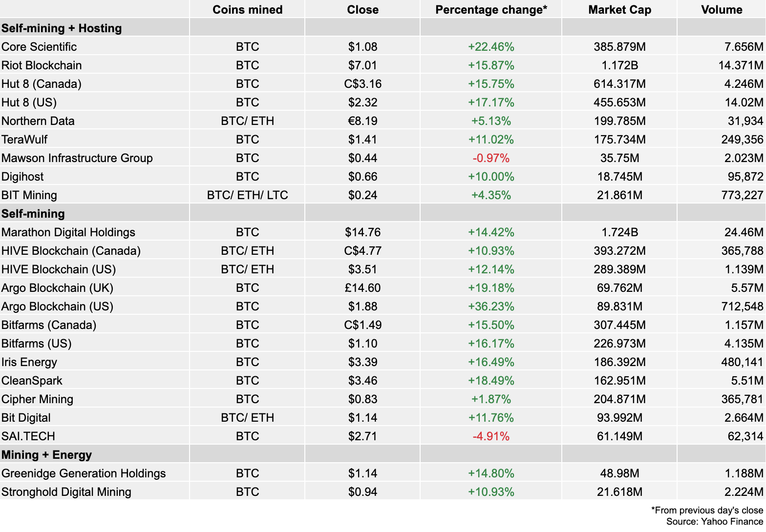Screen dimensions: 766x532
Task: Click Argo Blockchain (US) +36.23% cell
Action: [x=491, y=307]
